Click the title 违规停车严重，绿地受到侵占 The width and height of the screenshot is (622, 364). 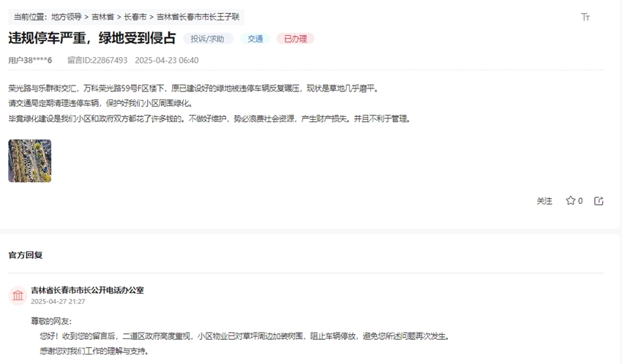point(91,38)
